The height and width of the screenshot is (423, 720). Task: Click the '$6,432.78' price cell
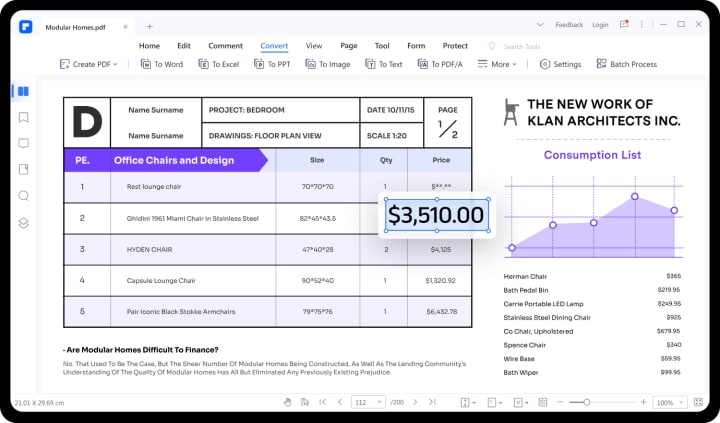[439, 311]
